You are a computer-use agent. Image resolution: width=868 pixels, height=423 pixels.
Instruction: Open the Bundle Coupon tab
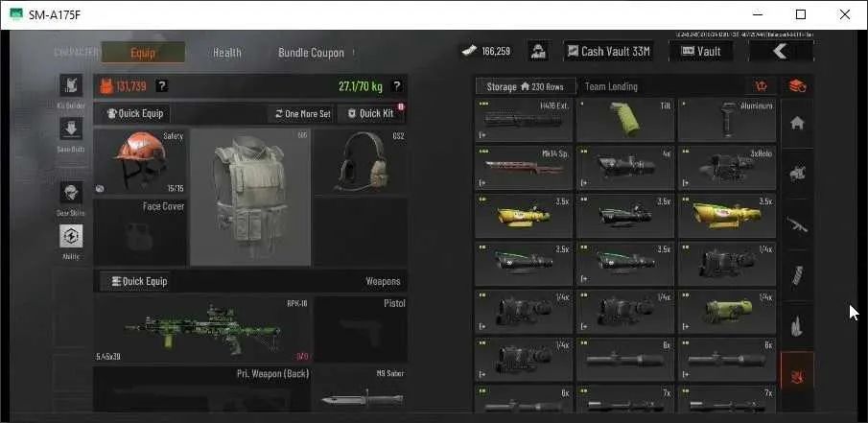(311, 53)
